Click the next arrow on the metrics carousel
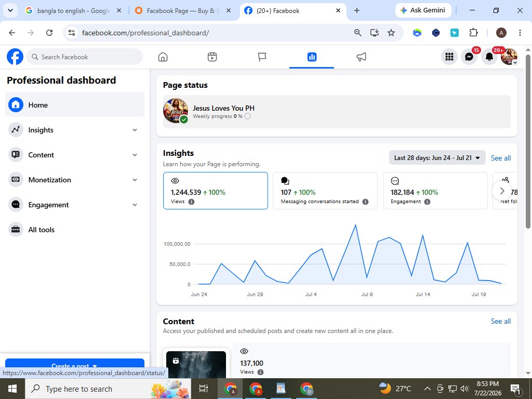 click(x=502, y=191)
